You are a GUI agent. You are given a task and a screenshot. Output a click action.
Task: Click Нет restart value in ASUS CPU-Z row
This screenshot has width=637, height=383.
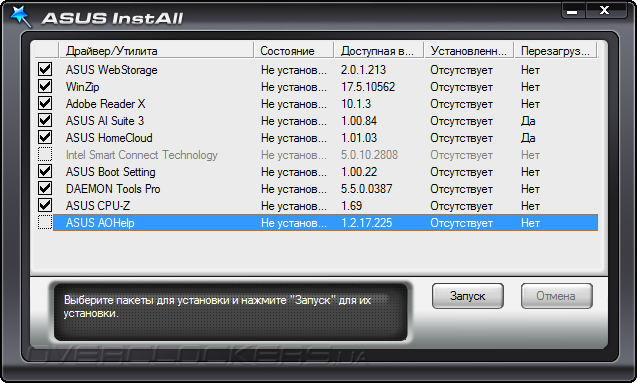point(531,206)
